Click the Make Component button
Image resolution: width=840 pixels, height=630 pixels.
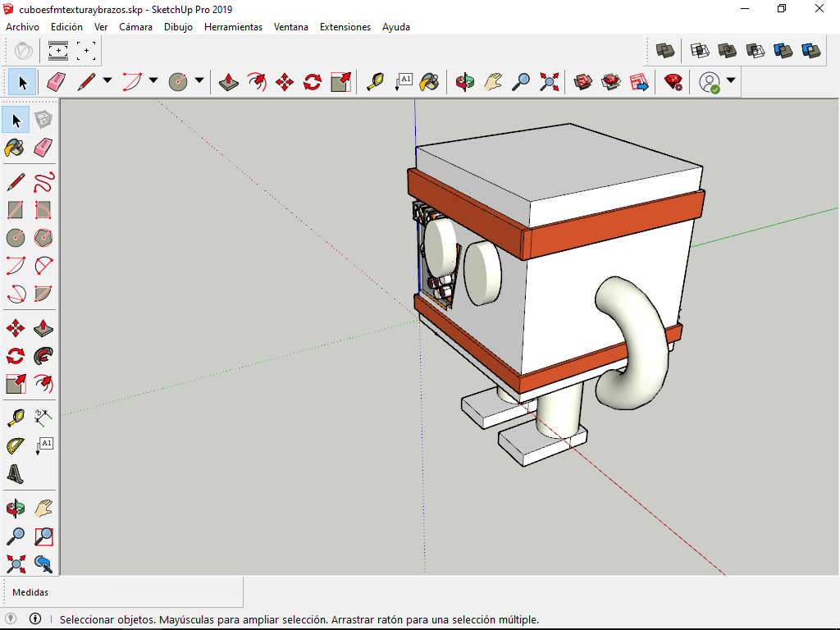[44, 121]
